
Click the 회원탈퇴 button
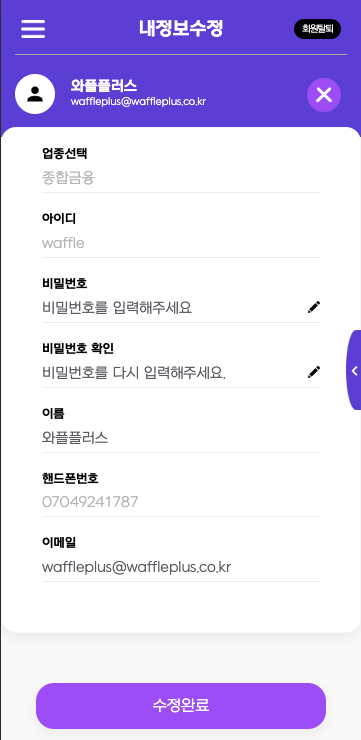pyautogui.click(x=317, y=29)
